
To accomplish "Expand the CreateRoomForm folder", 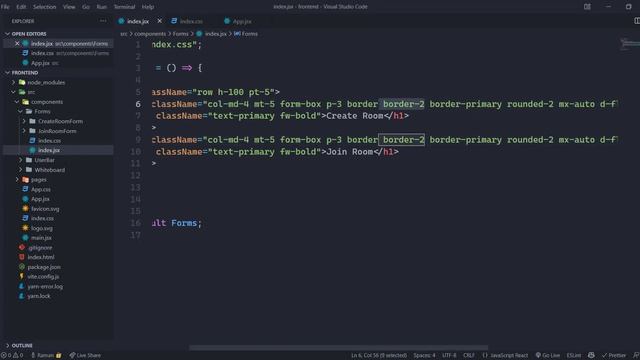I will 60,121.
